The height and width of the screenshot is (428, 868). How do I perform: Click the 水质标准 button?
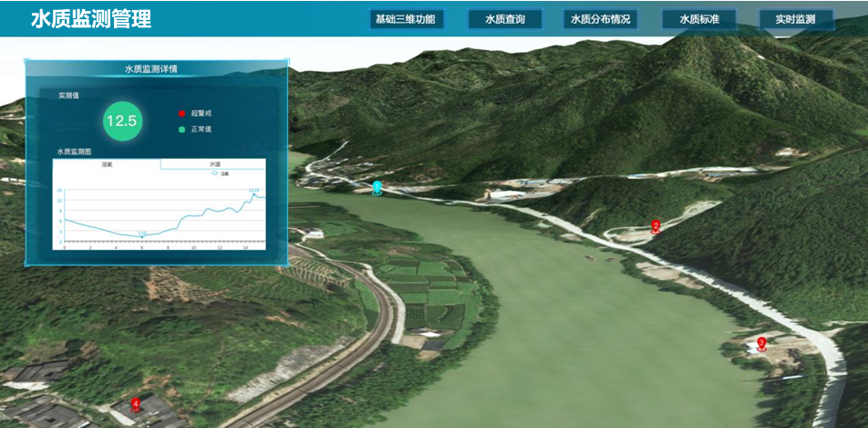click(x=699, y=19)
